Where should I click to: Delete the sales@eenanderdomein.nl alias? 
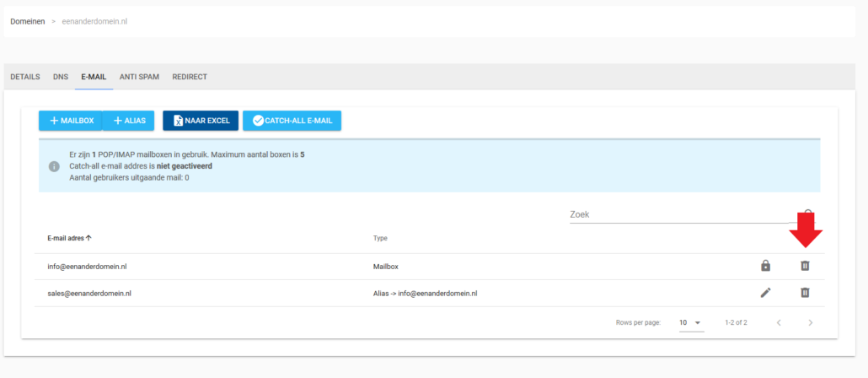click(x=804, y=293)
